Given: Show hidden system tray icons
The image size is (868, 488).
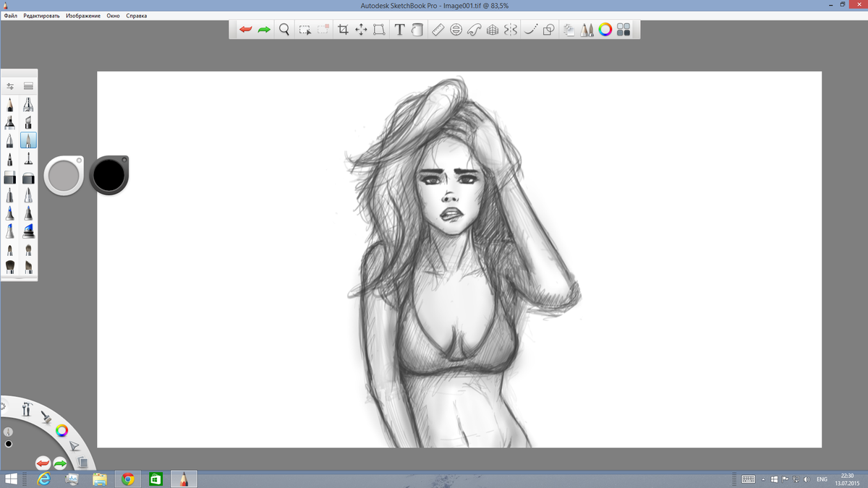Looking at the screenshot, I should coord(763,479).
